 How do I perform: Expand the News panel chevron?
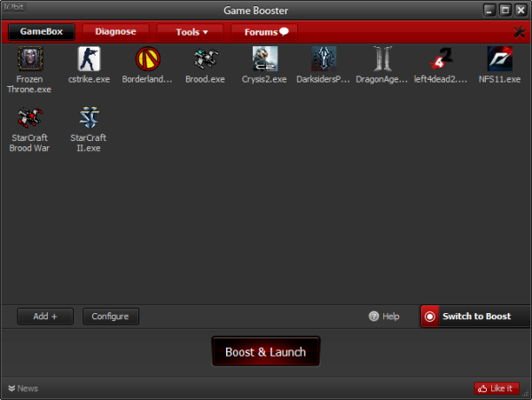coord(12,388)
